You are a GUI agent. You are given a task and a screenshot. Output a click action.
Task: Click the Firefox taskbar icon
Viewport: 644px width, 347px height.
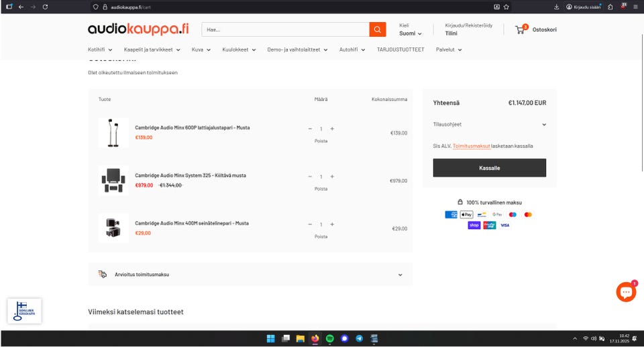tap(315, 338)
